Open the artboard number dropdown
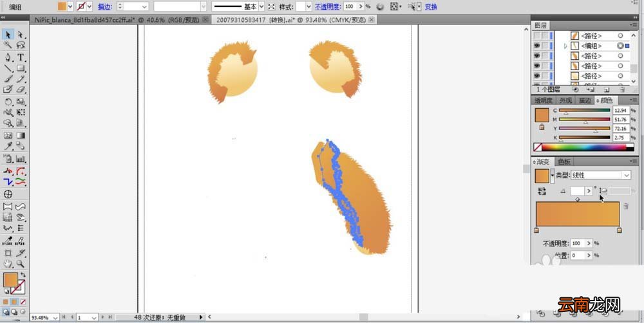Viewport: 644px width, 323px height. [95, 318]
